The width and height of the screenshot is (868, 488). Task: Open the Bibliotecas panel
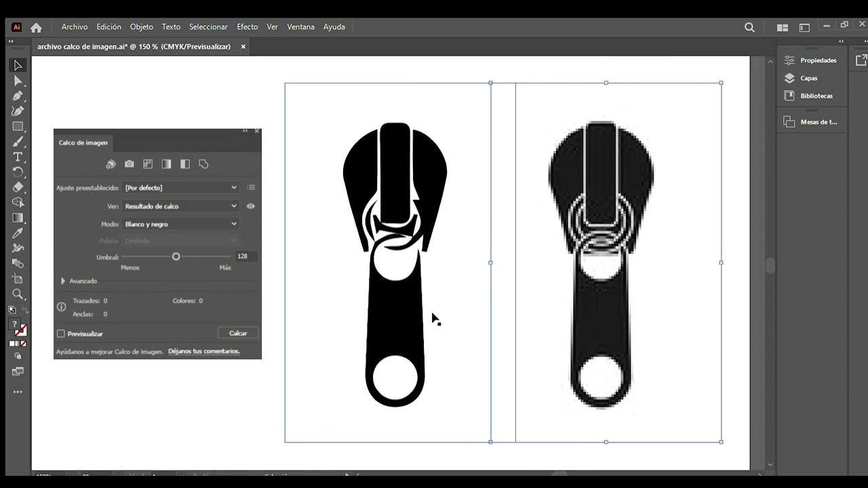pos(816,96)
